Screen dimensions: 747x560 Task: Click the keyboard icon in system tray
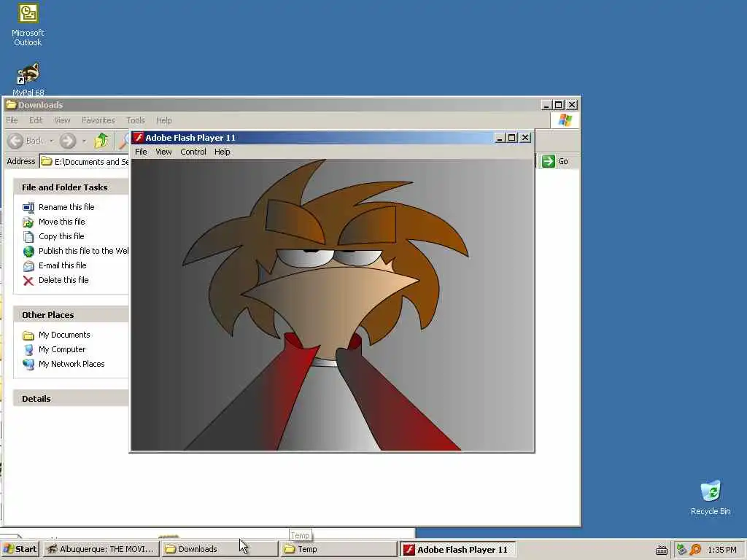coord(661,550)
